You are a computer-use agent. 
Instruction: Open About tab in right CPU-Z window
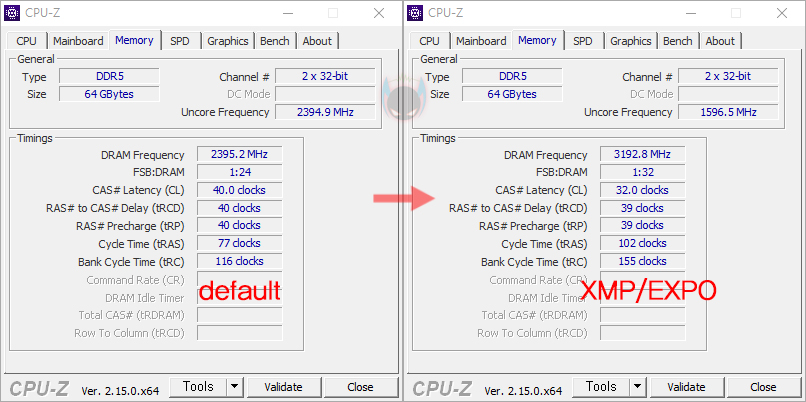click(x=720, y=41)
